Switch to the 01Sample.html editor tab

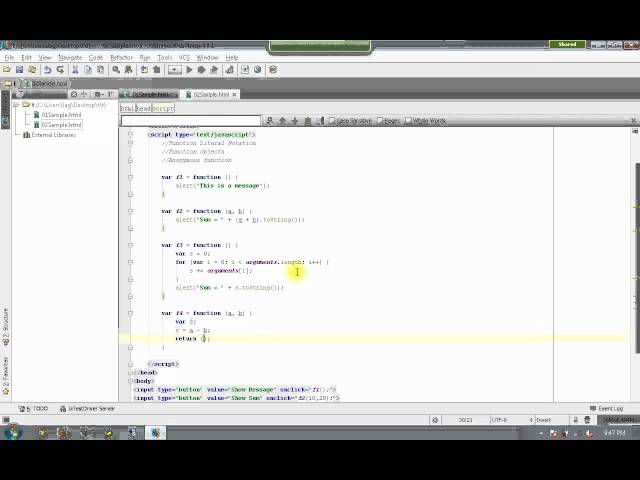pyautogui.click(x=150, y=94)
